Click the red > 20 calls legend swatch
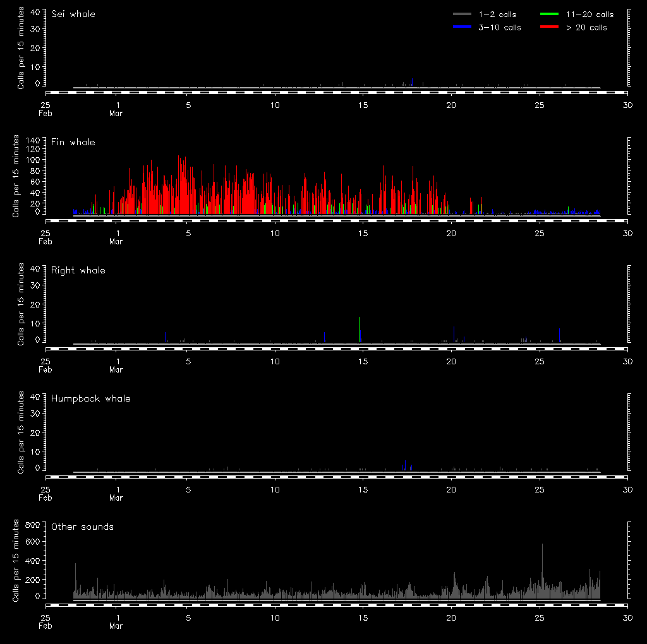This screenshot has width=647, height=644. coord(550,27)
